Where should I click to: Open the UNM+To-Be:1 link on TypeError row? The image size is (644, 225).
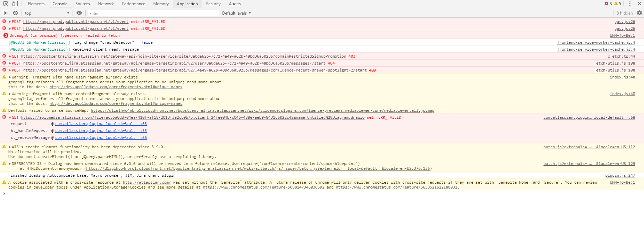[622, 35]
